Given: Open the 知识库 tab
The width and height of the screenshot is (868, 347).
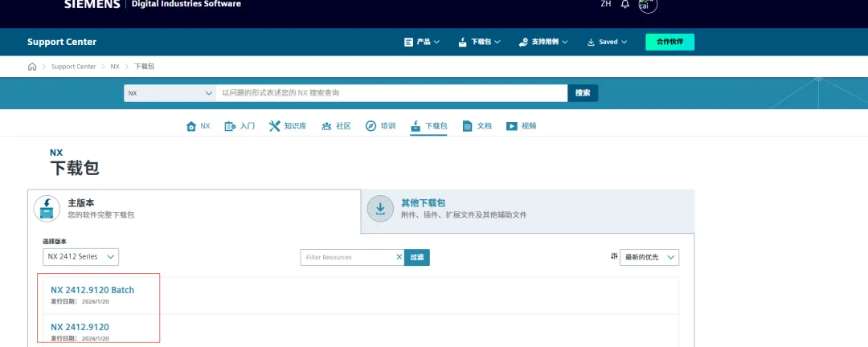Looking at the screenshot, I should (287, 126).
